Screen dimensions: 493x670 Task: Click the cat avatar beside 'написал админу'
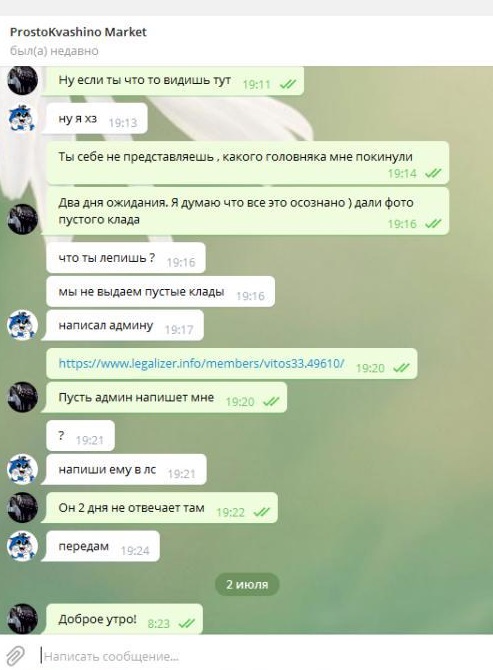(22, 325)
